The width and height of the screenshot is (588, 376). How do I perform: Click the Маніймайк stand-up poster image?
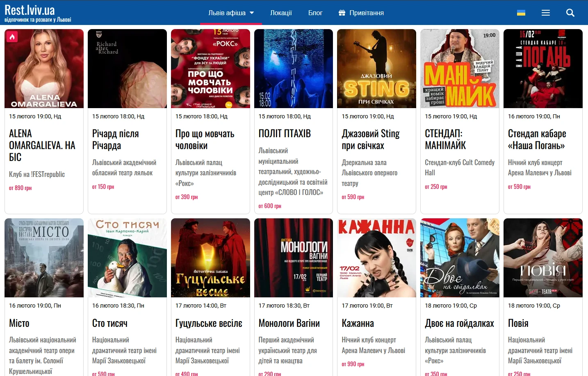[460, 68]
